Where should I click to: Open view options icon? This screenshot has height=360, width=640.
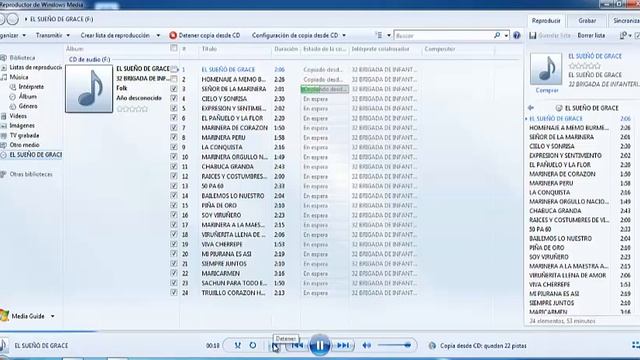click(379, 36)
